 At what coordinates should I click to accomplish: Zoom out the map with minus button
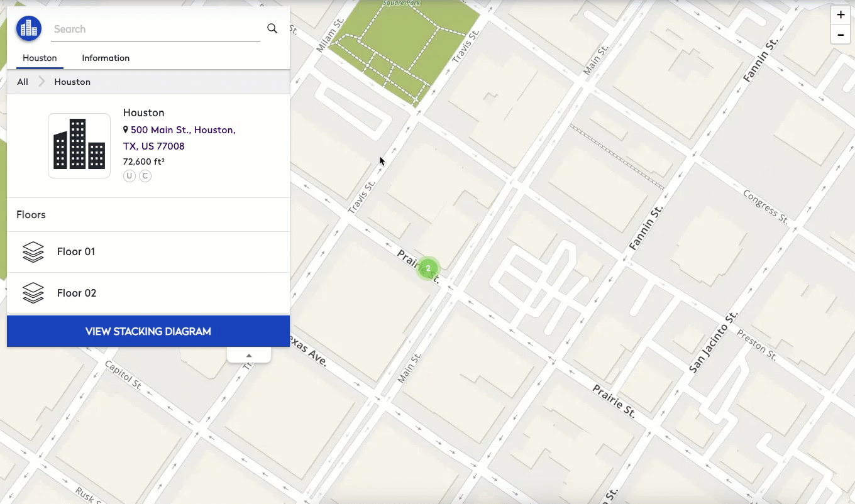tap(841, 35)
